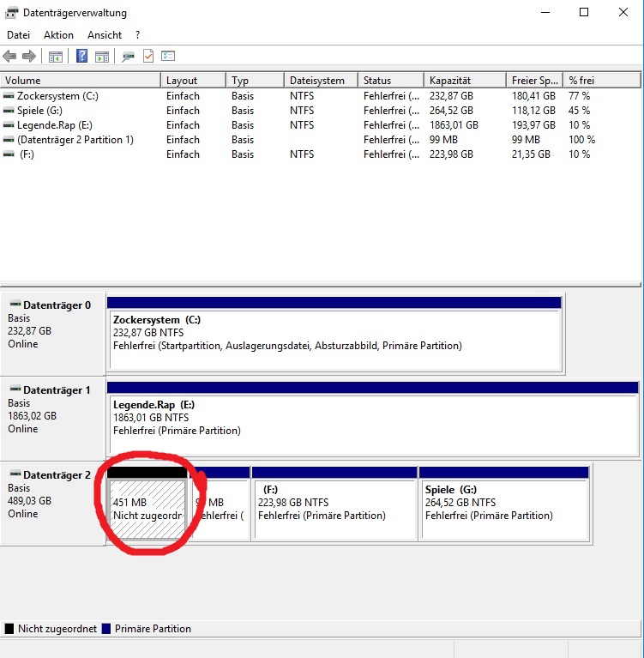Click the Datenträgerverwaltung title bar app icon
The height and width of the screenshot is (658, 644).
tap(11, 13)
